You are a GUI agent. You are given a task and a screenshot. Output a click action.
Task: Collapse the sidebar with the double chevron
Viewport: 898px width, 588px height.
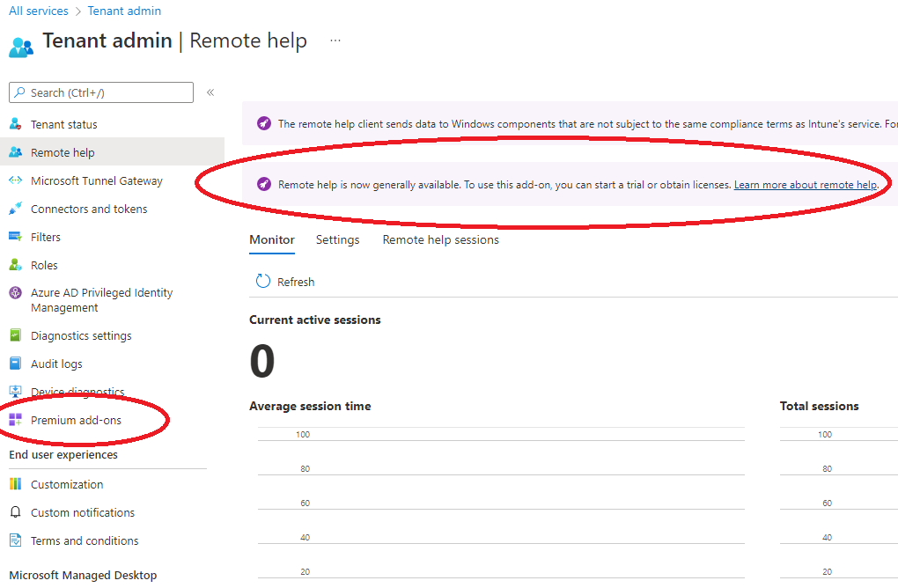tap(210, 92)
